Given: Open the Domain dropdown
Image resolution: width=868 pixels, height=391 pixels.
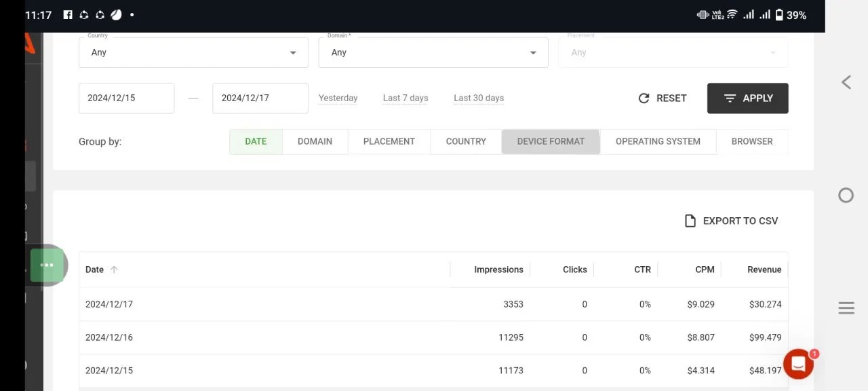Looking at the screenshot, I should pyautogui.click(x=433, y=52).
